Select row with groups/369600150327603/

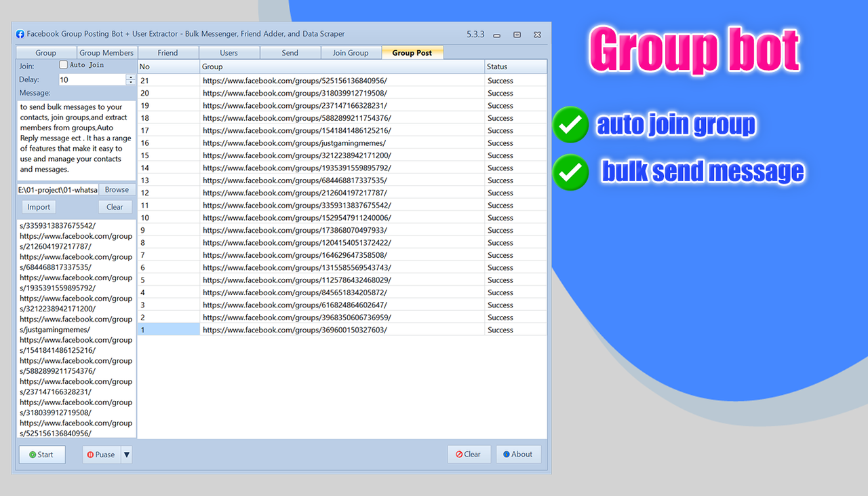point(342,330)
